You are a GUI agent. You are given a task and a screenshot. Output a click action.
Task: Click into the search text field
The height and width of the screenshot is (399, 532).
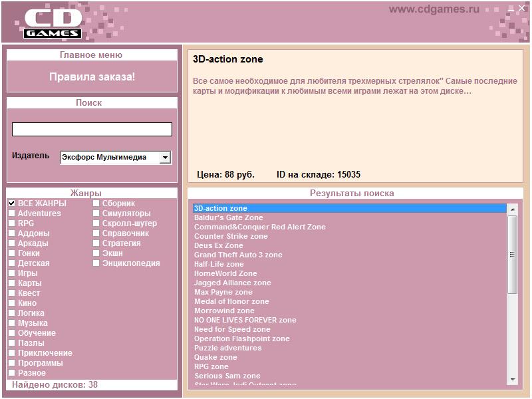(92, 129)
